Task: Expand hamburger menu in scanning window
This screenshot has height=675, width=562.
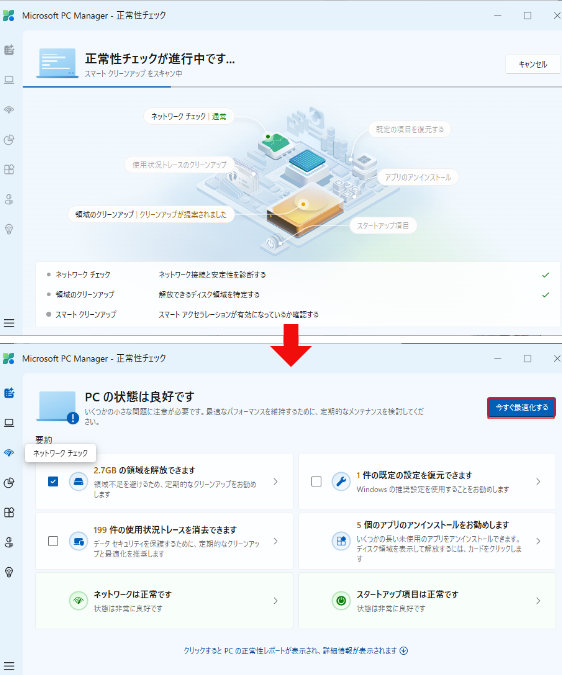Action: pyautogui.click(x=9, y=323)
